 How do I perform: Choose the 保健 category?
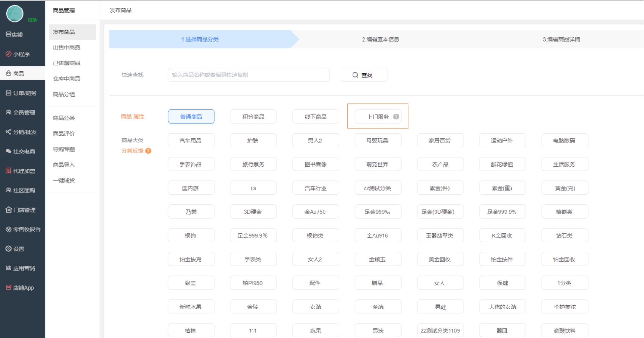[502, 283]
